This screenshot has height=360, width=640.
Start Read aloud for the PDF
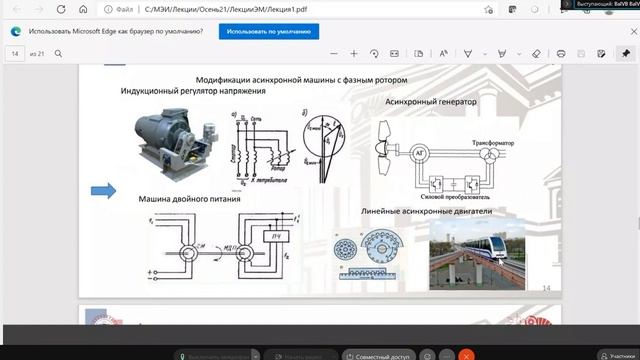[x=444, y=53]
